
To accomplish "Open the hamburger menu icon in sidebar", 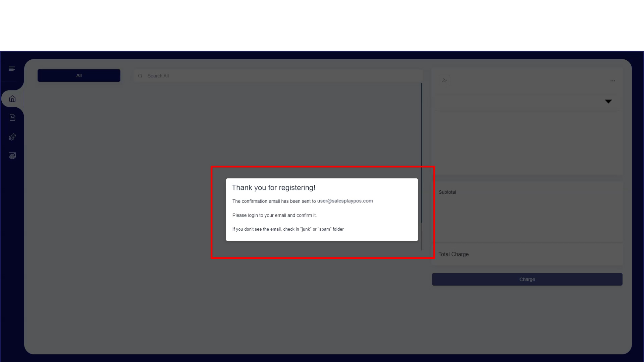I will pyautogui.click(x=12, y=69).
